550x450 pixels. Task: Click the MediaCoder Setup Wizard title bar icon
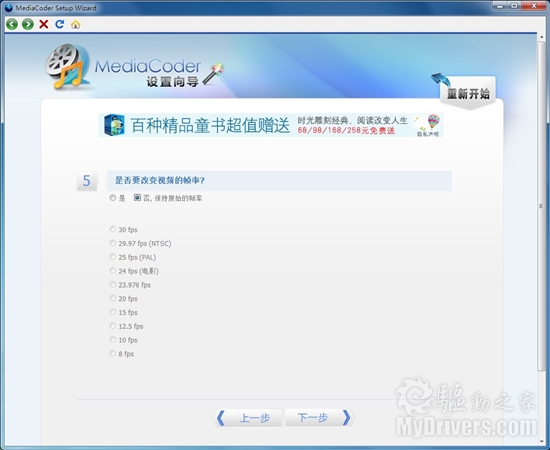[9, 8]
